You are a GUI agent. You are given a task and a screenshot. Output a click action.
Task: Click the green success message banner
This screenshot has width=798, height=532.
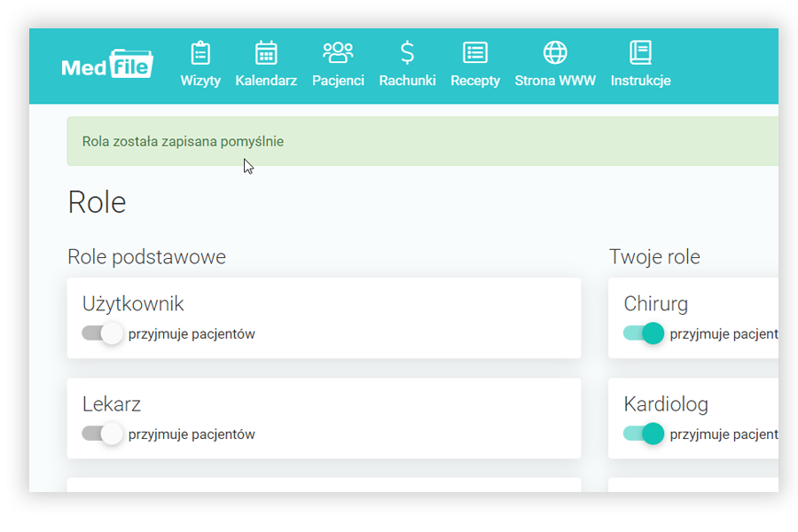coord(422,142)
